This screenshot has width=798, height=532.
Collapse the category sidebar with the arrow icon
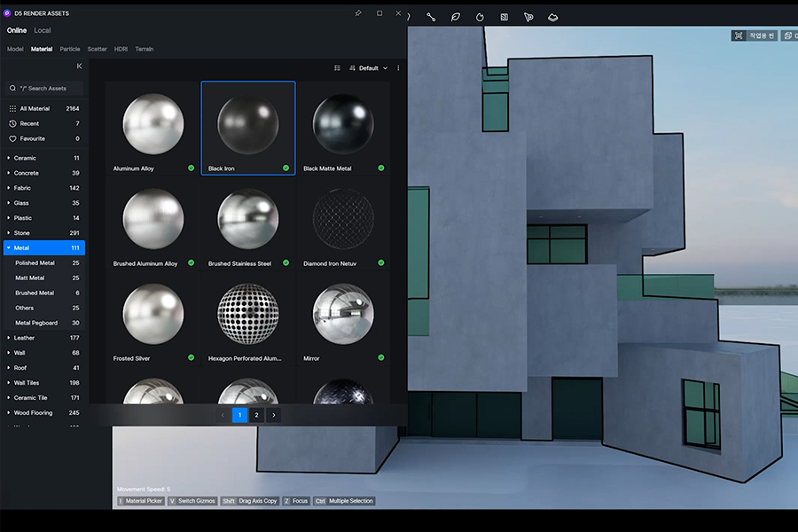[79, 66]
